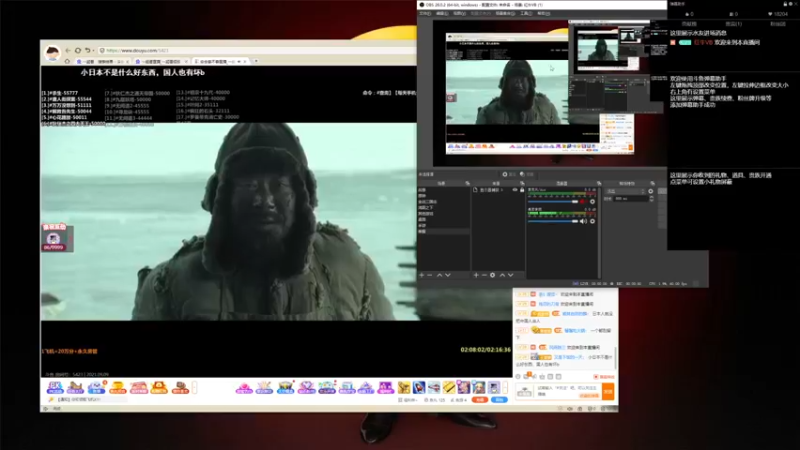Move the selected scene down in the OBS scenes list

(448, 275)
